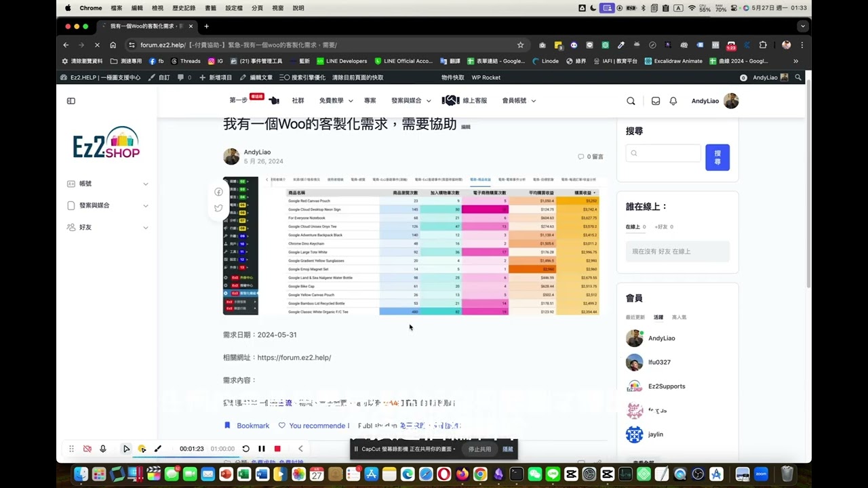Viewport: 868px width, 488px height.
Task: Open the forum search magnifier icon
Action: pos(631,100)
